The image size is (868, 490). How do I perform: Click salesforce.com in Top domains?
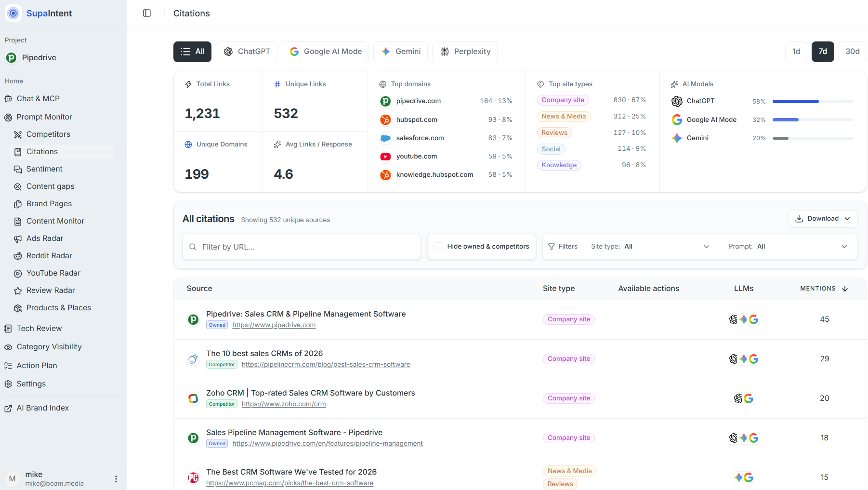420,138
